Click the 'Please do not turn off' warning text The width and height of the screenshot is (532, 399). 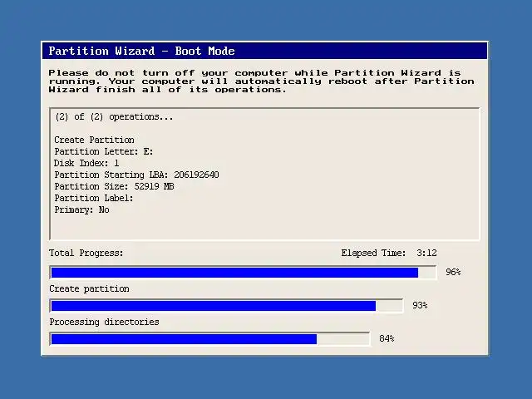pyautogui.click(x=261, y=81)
